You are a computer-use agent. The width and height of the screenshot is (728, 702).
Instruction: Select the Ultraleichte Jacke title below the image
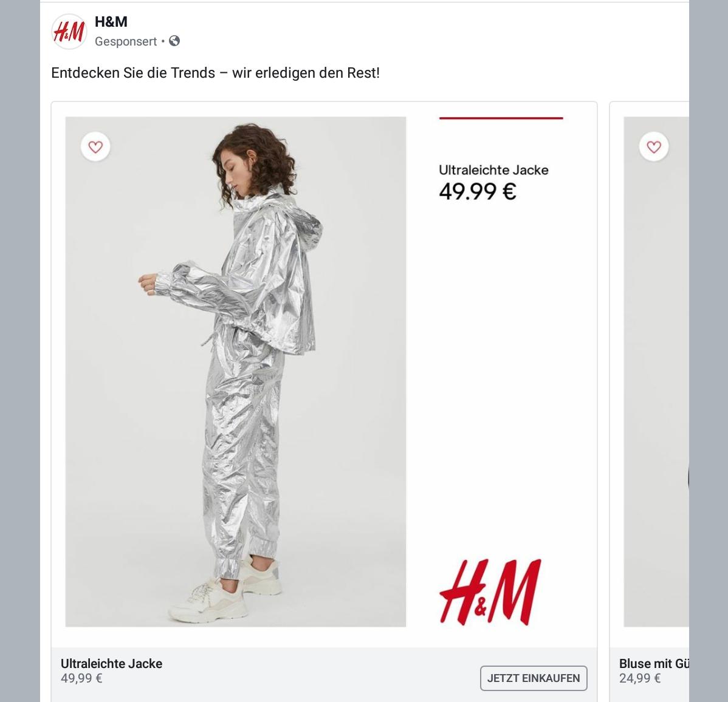[x=111, y=664]
